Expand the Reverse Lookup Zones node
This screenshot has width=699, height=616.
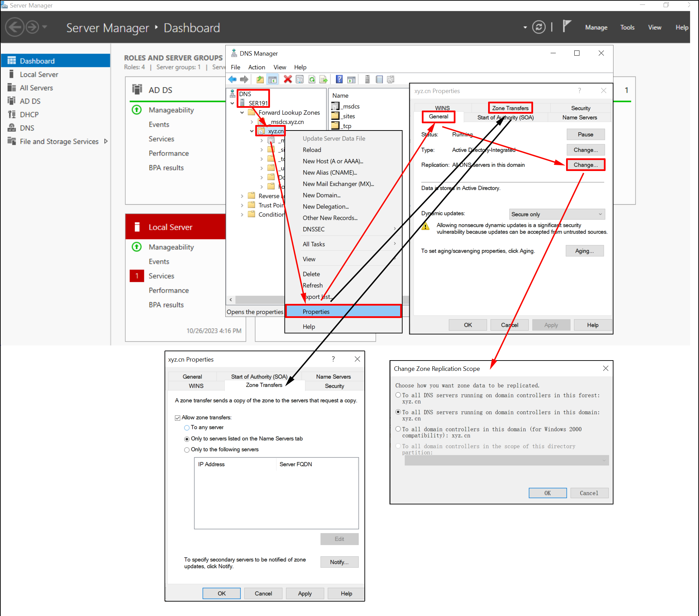coord(242,195)
